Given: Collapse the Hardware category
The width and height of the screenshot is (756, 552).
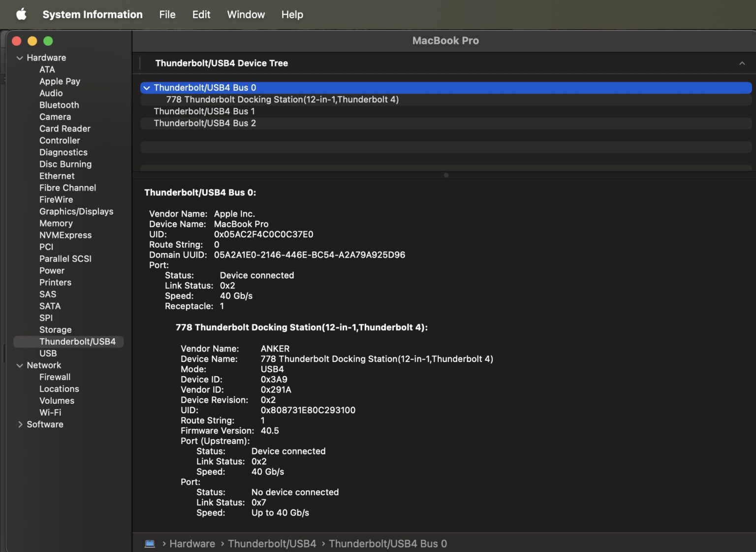Looking at the screenshot, I should click(x=20, y=58).
